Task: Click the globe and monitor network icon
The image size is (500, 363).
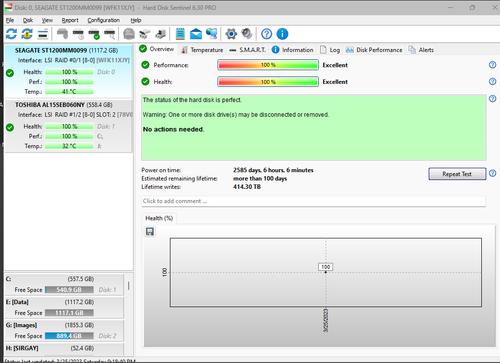Action: click(212, 33)
